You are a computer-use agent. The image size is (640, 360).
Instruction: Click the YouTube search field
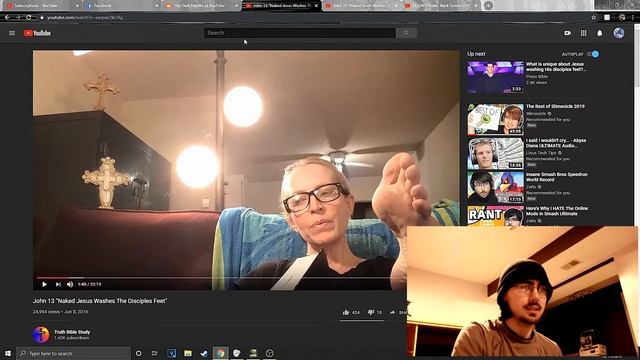[x=300, y=33]
